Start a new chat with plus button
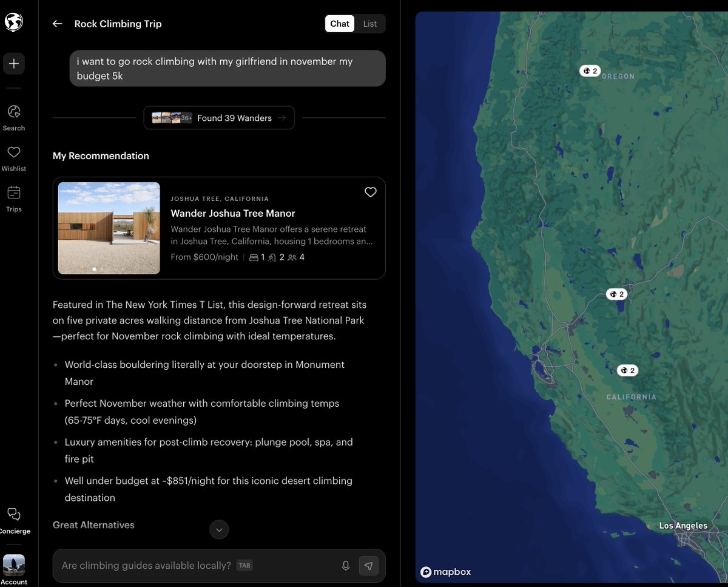Screen dimensions: 728x587 pyautogui.click(x=14, y=64)
